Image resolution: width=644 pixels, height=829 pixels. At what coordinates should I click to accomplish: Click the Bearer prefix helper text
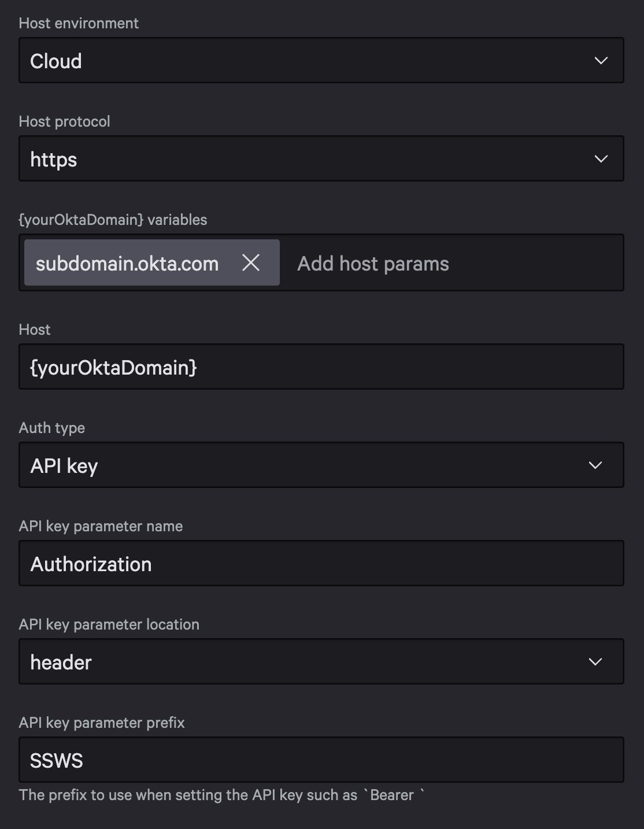coord(221,795)
